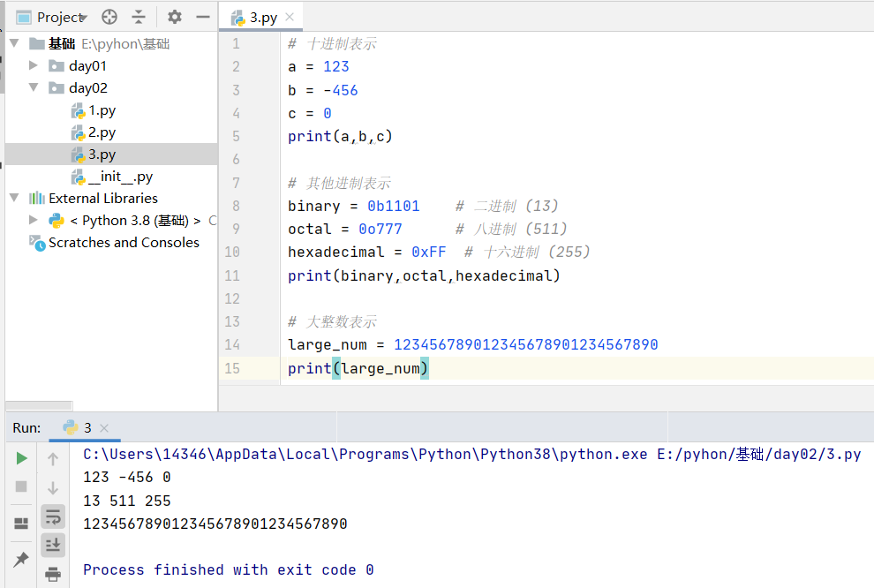Open the Project panel settings gear
Viewport: 874px width, 588px height.
[x=173, y=16]
